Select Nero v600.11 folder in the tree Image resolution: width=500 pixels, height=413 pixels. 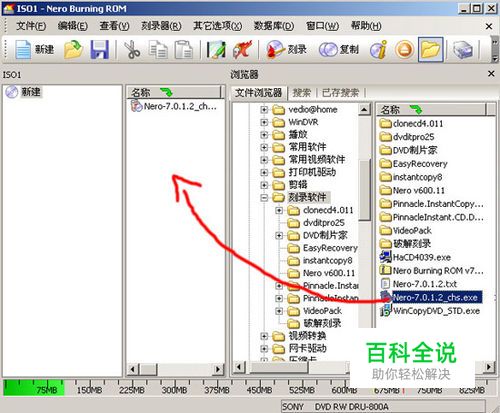coord(329,273)
